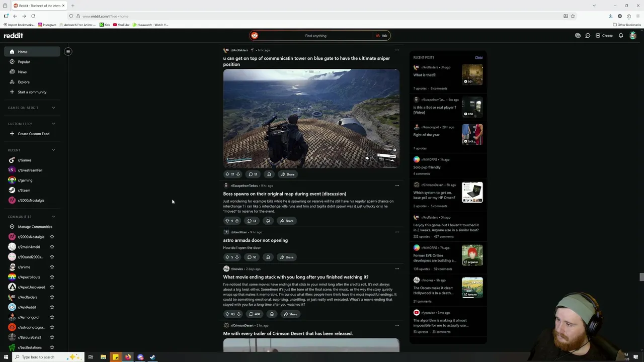644x362 pixels.
Task: Toggle favorite star for r/Asmongold
Action: coord(52,317)
